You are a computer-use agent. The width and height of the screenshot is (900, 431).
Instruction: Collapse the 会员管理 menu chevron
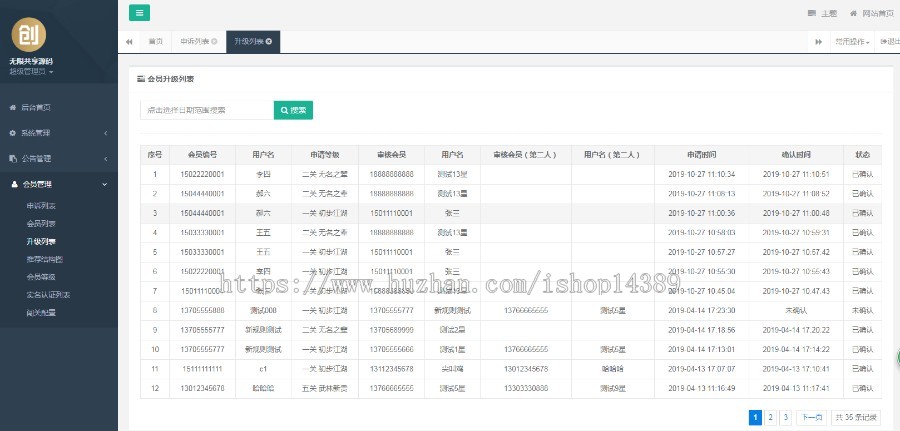(104, 184)
